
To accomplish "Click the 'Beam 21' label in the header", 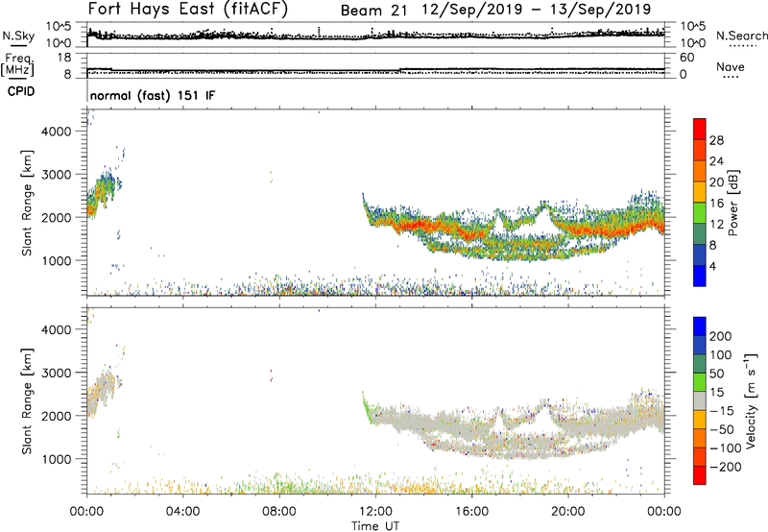I will (373, 11).
